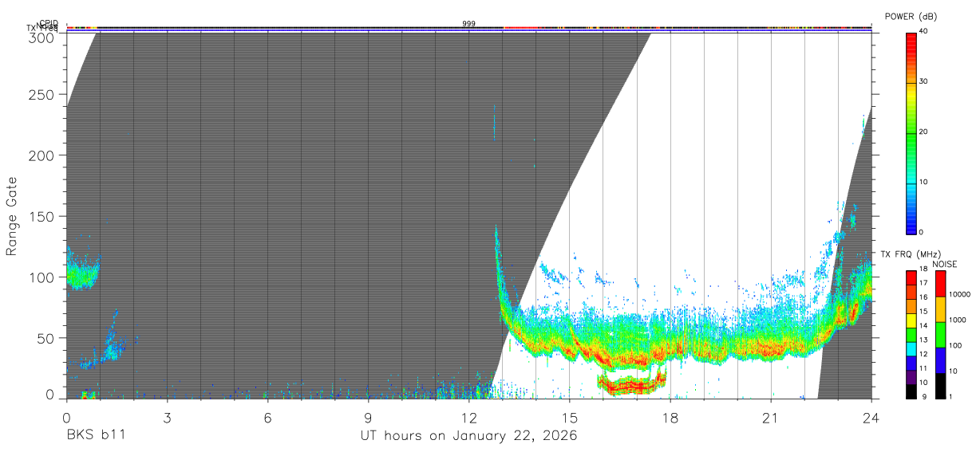The height and width of the screenshot is (452, 980).
Task: Click the 999 CPID value above plot
Action: click(x=469, y=24)
